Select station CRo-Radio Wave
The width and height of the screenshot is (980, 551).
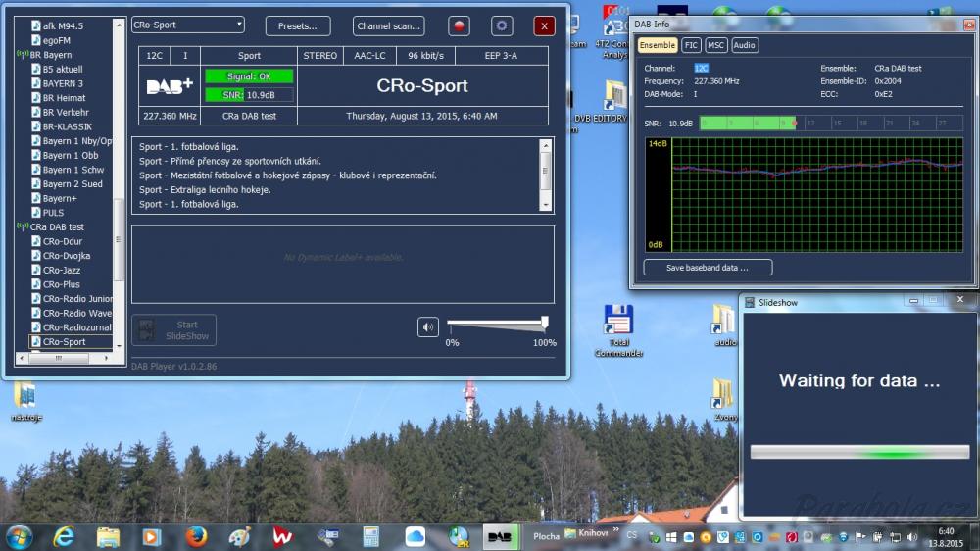point(76,314)
